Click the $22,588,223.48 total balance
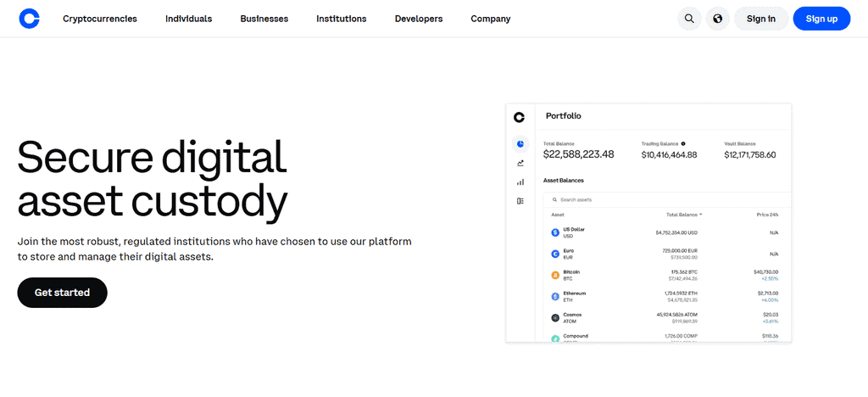 [578, 155]
